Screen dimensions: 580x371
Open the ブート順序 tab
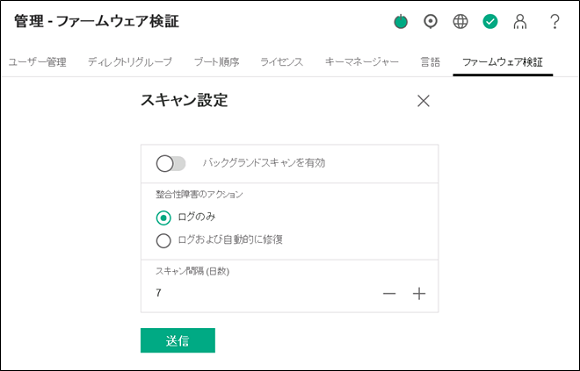[217, 62]
